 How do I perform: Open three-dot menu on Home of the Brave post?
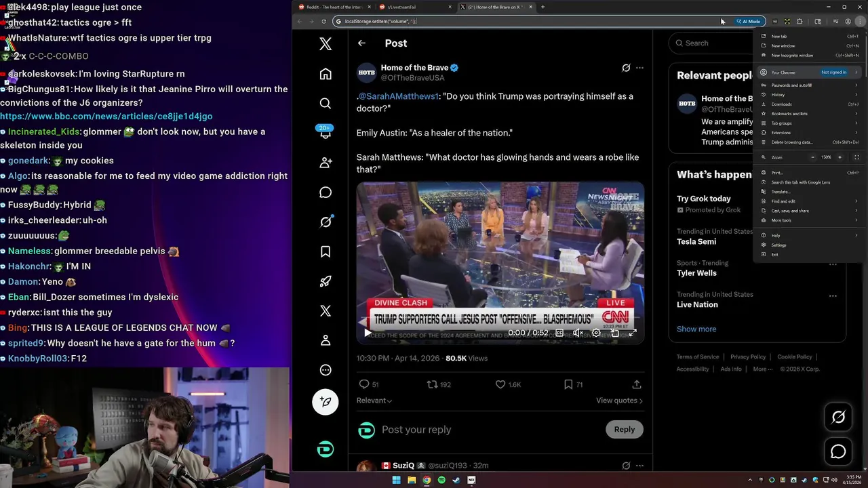click(x=639, y=68)
